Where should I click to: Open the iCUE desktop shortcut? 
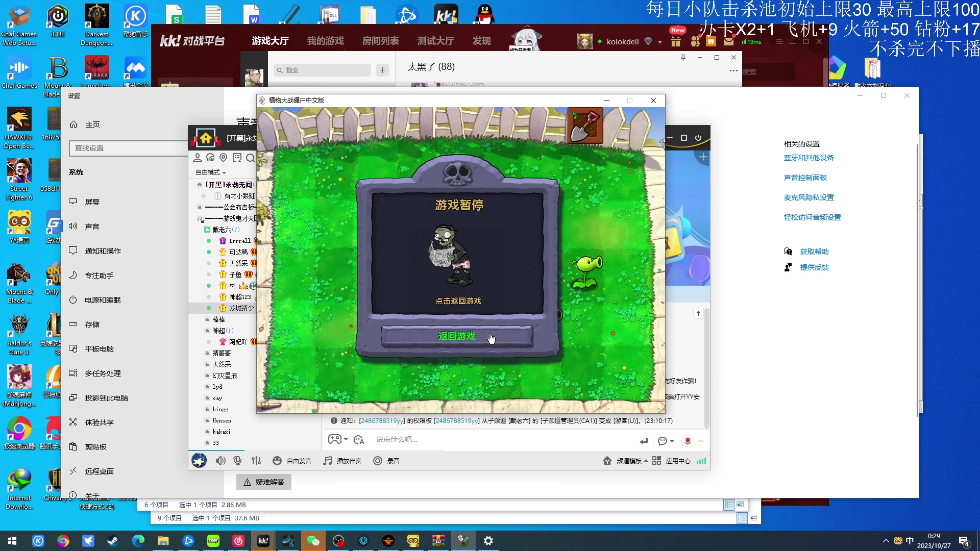(x=58, y=21)
